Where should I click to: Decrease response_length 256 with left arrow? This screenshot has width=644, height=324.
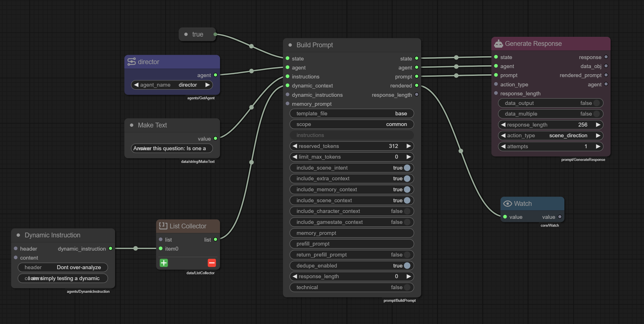click(503, 125)
